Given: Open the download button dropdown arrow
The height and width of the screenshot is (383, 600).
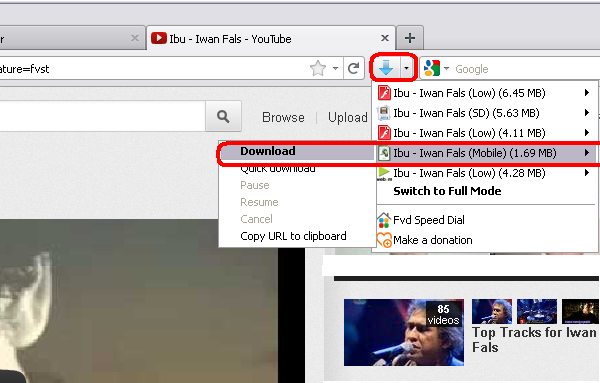Looking at the screenshot, I should click(406, 68).
